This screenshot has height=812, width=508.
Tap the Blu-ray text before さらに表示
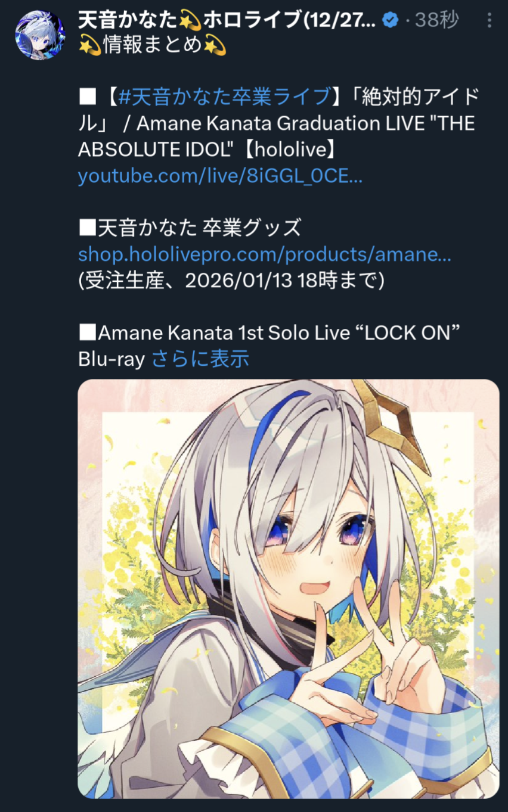pos(112,359)
